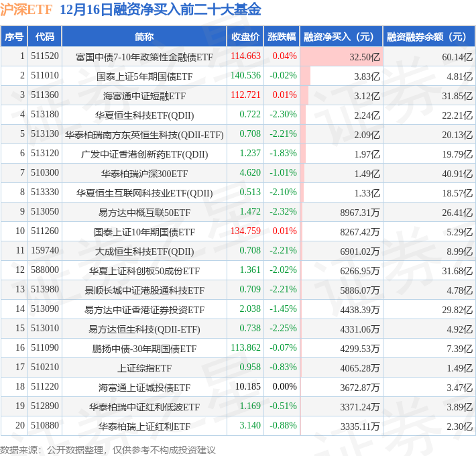This screenshot has height=456, width=476.
Task: Click net buy value 2.09亿
Action: [367, 135]
